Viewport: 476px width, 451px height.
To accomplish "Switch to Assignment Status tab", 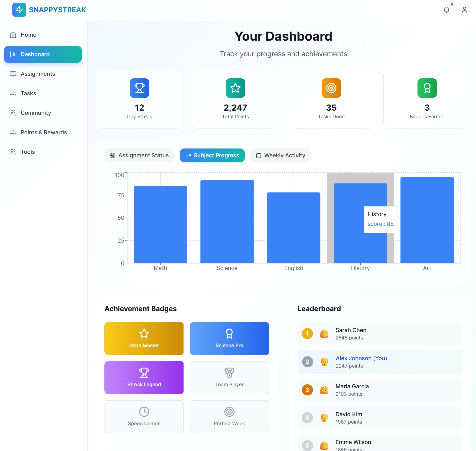I will (139, 155).
